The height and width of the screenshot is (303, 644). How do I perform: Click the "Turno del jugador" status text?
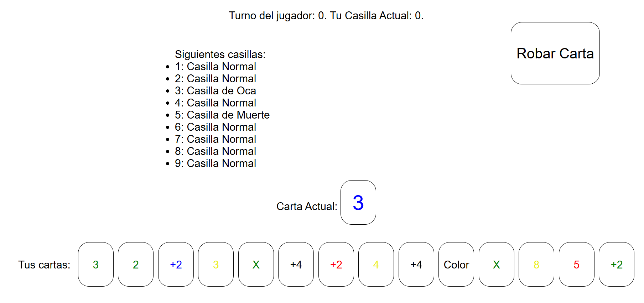coord(326,16)
